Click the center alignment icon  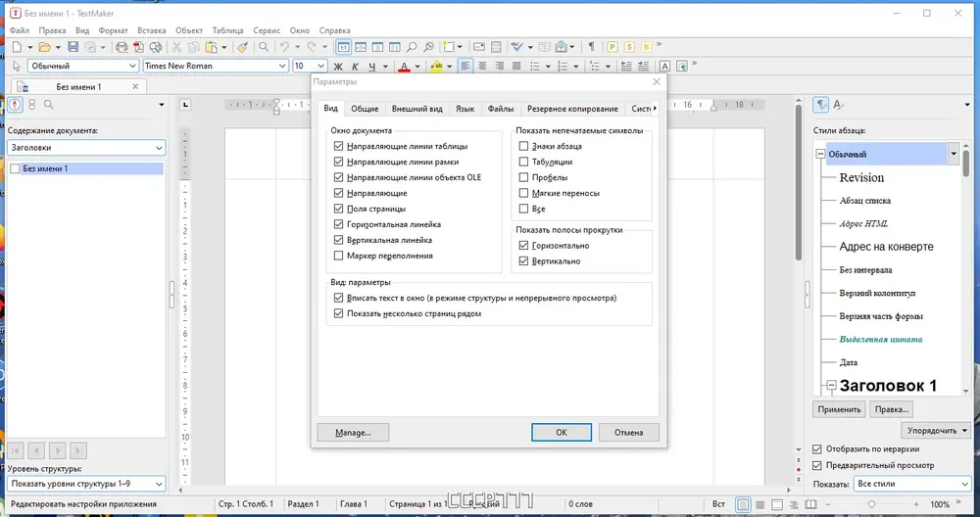[x=482, y=66]
